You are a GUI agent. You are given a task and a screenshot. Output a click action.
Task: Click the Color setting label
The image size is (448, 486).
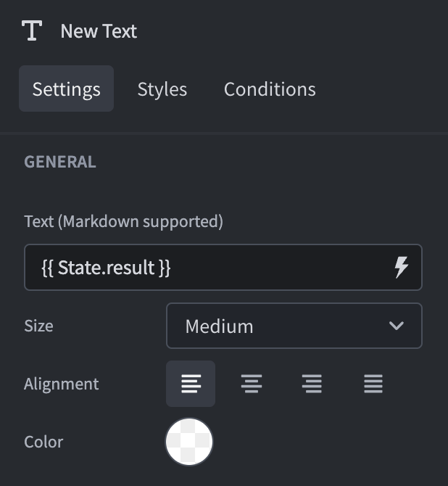[x=43, y=442]
